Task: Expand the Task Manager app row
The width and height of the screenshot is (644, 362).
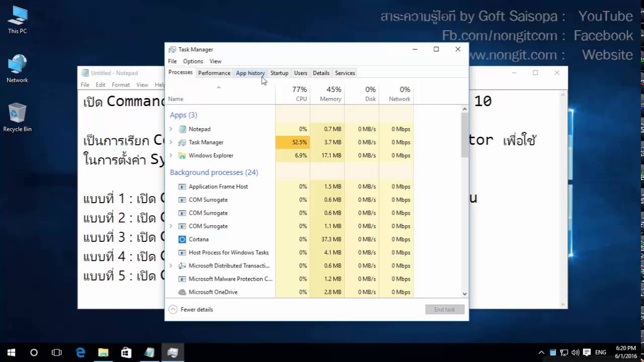Action: pos(171,142)
